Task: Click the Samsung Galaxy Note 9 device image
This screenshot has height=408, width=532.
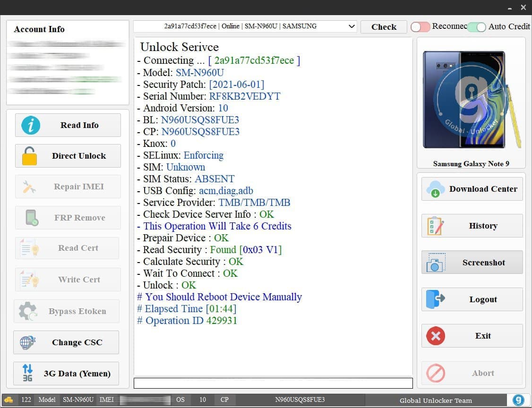Action: point(471,100)
